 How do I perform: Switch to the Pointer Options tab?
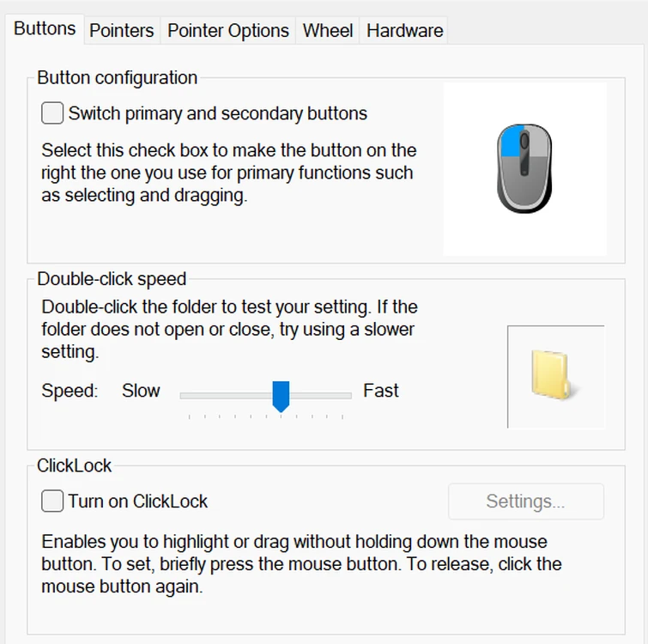click(228, 30)
